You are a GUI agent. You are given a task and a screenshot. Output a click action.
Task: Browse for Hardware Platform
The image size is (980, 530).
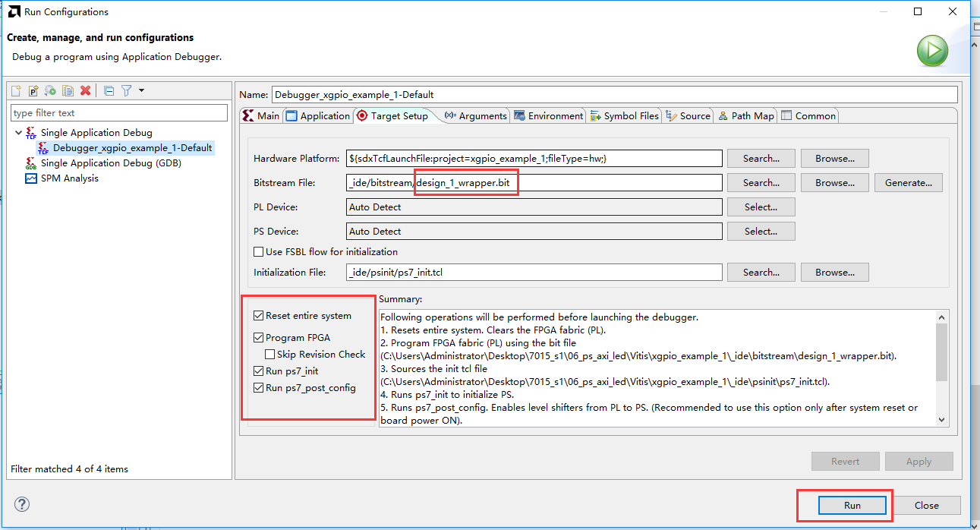[835, 159]
